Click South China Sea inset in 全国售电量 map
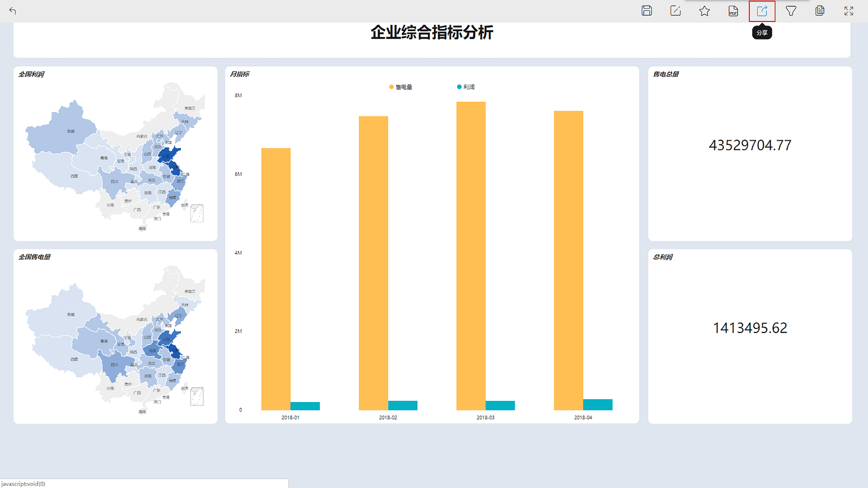Image resolution: width=868 pixels, height=488 pixels. click(x=197, y=396)
